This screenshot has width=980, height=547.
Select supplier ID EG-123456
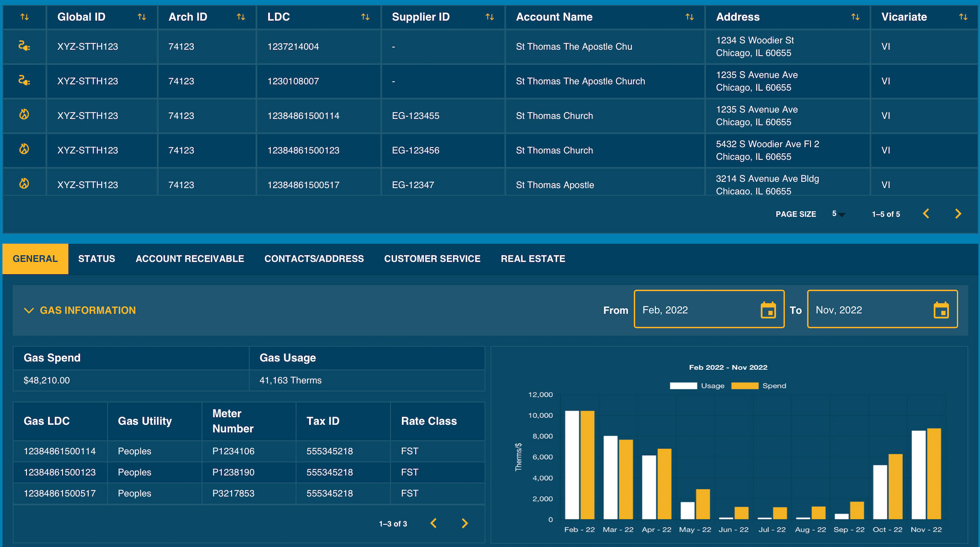(x=416, y=150)
